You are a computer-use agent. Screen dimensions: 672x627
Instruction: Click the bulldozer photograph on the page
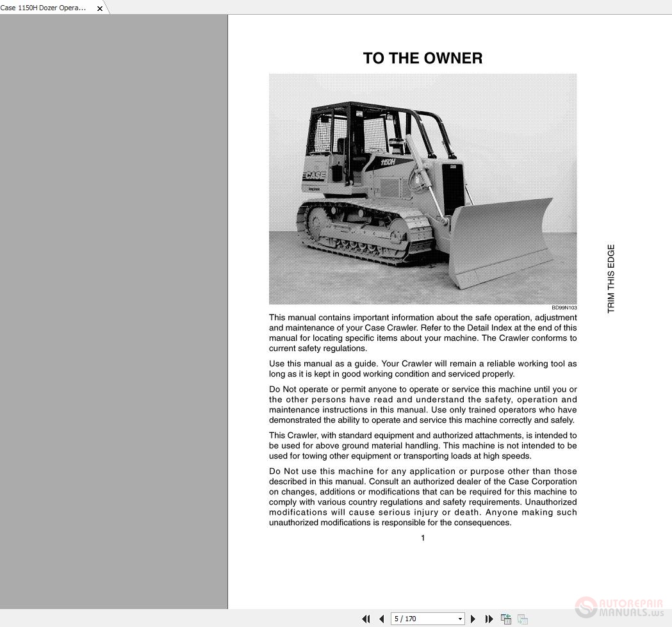pos(423,189)
